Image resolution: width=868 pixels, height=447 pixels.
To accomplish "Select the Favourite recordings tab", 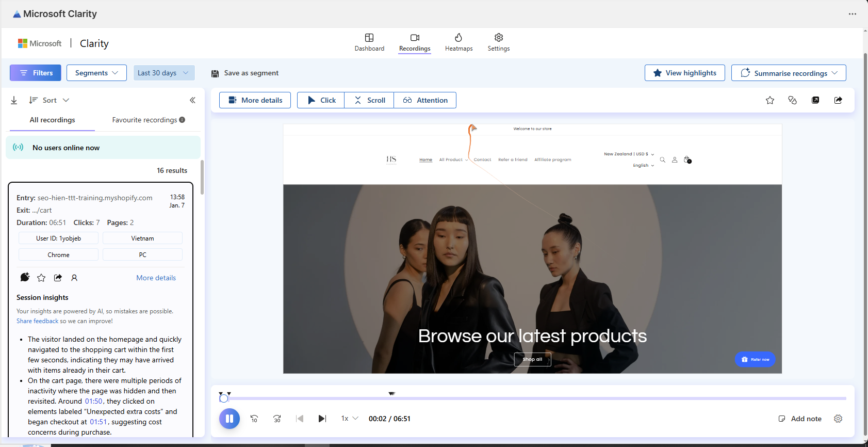I will pos(144,120).
